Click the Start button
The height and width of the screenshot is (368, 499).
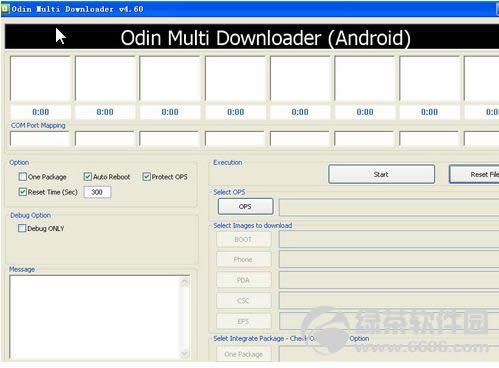pos(381,174)
